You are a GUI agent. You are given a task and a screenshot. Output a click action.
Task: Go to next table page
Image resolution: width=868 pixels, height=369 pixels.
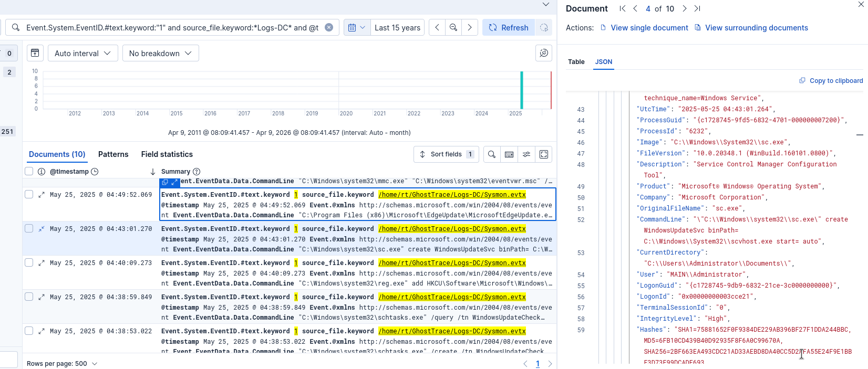pos(550,363)
